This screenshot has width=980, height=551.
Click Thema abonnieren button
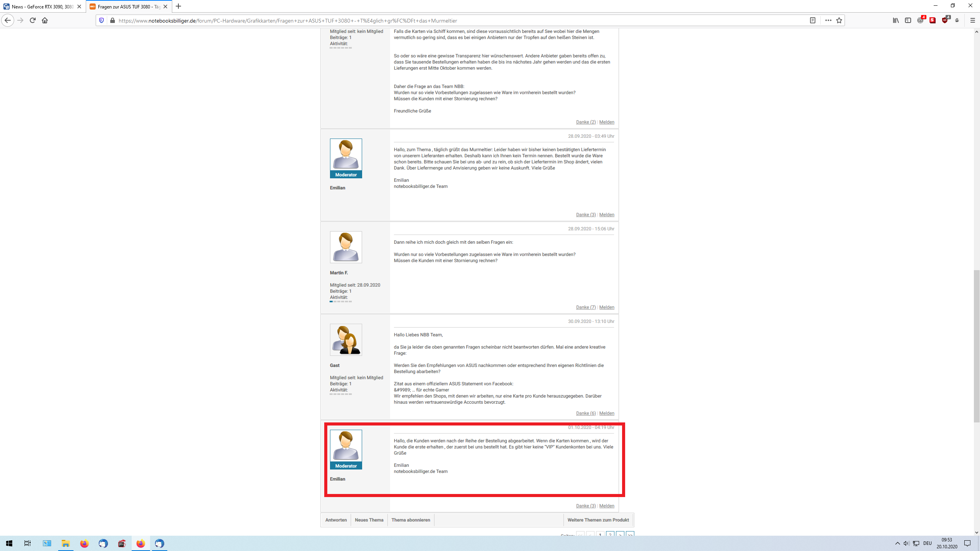click(410, 520)
